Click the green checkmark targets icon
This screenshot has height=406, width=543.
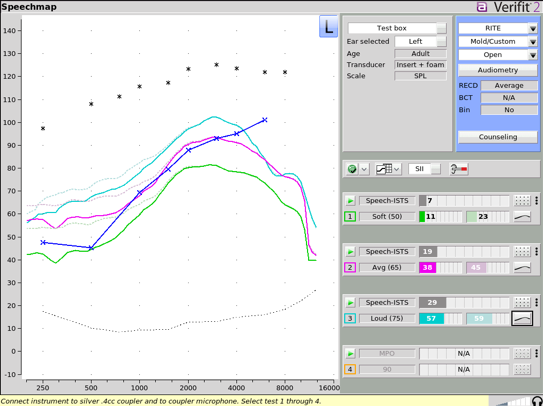tap(353, 169)
